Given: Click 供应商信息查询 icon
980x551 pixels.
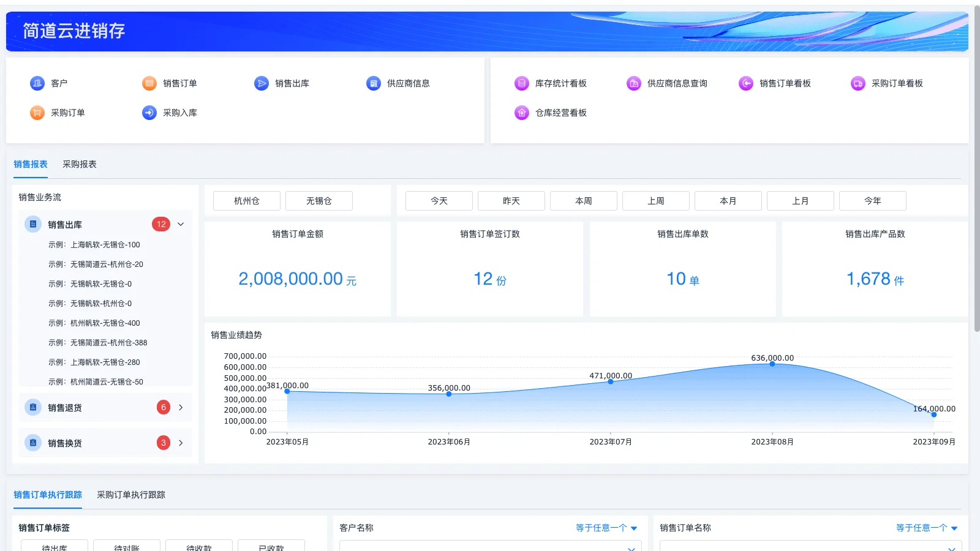Looking at the screenshot, I should pyautogui.click(x=634, y=83).
